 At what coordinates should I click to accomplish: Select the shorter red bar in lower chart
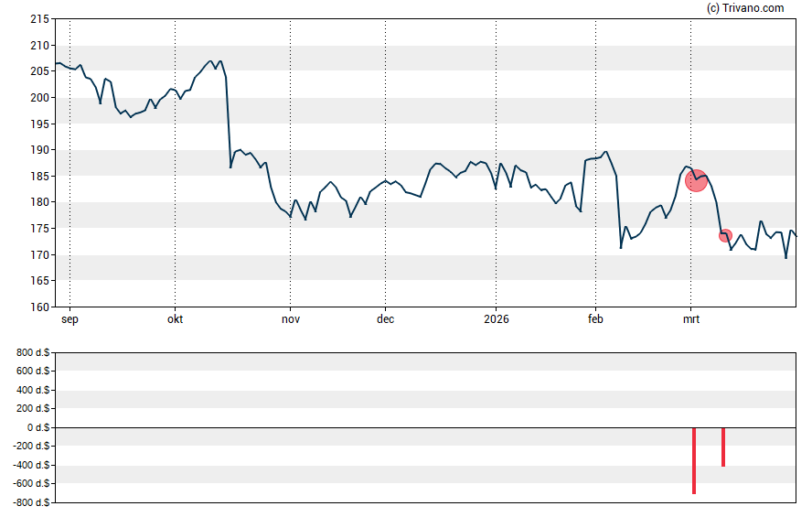[x=723, y=447]
